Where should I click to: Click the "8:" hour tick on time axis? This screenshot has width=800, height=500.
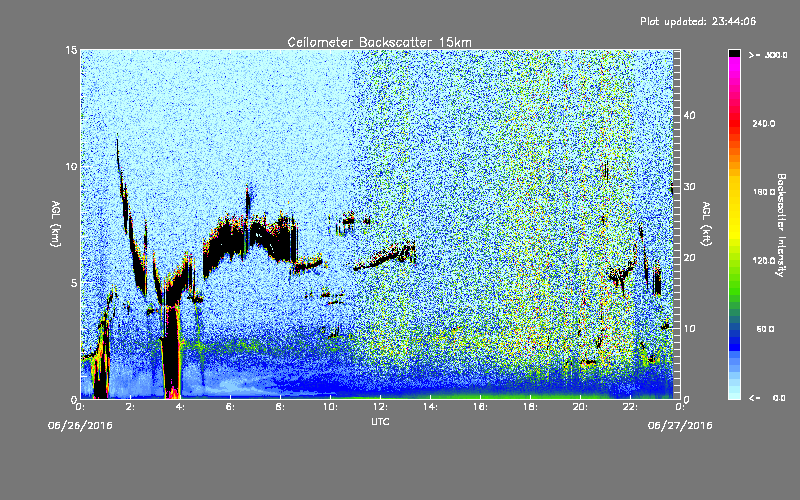click(281, 407)
